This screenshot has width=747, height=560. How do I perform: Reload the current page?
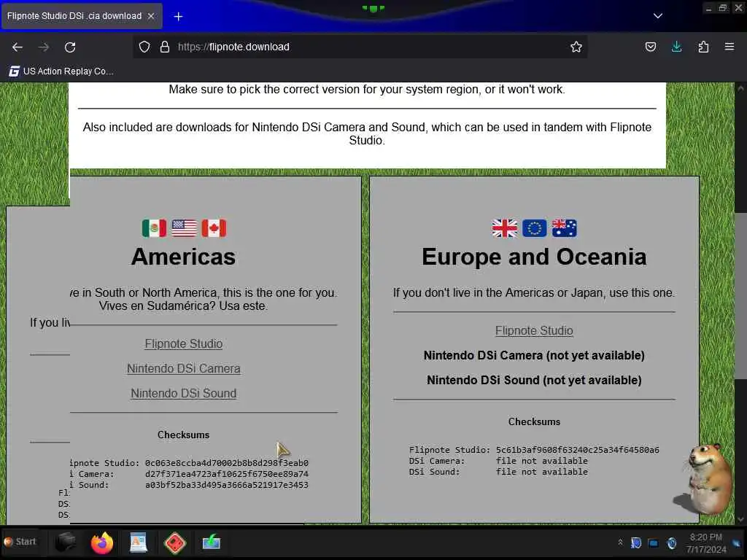70,47
